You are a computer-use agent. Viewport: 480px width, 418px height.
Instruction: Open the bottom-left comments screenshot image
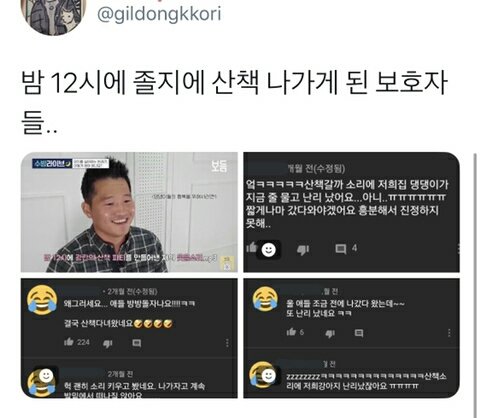point(129,338)
